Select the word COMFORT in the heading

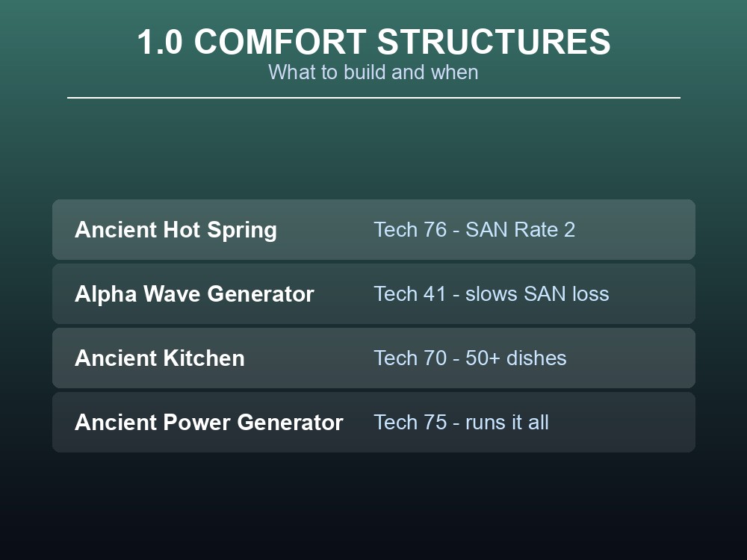pyautogui.click(x=280, y=42)
